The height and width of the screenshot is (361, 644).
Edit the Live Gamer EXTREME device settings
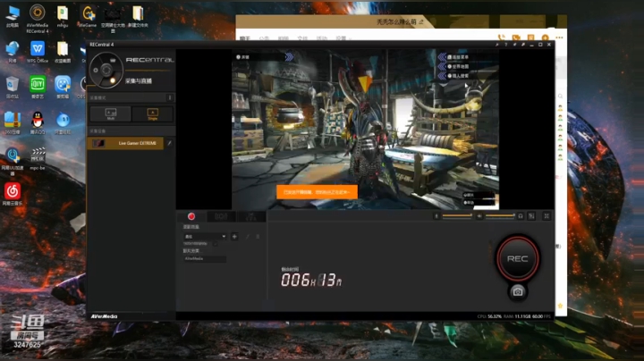point(169,143)
